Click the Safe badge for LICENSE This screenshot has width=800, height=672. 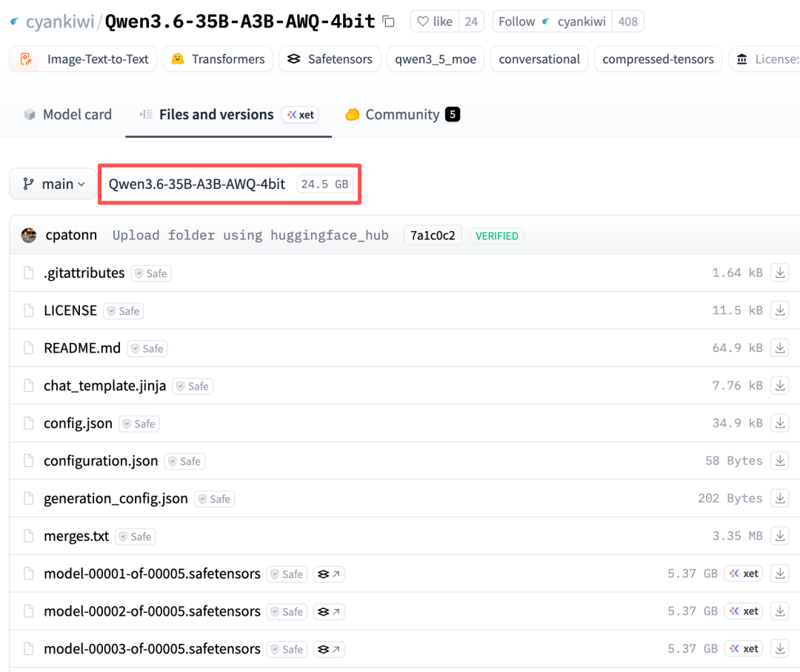point(124,310)
